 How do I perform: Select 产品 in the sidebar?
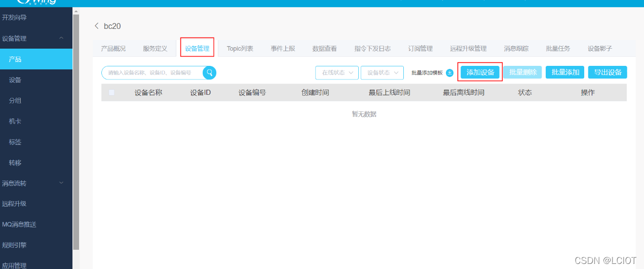(36, 59)
